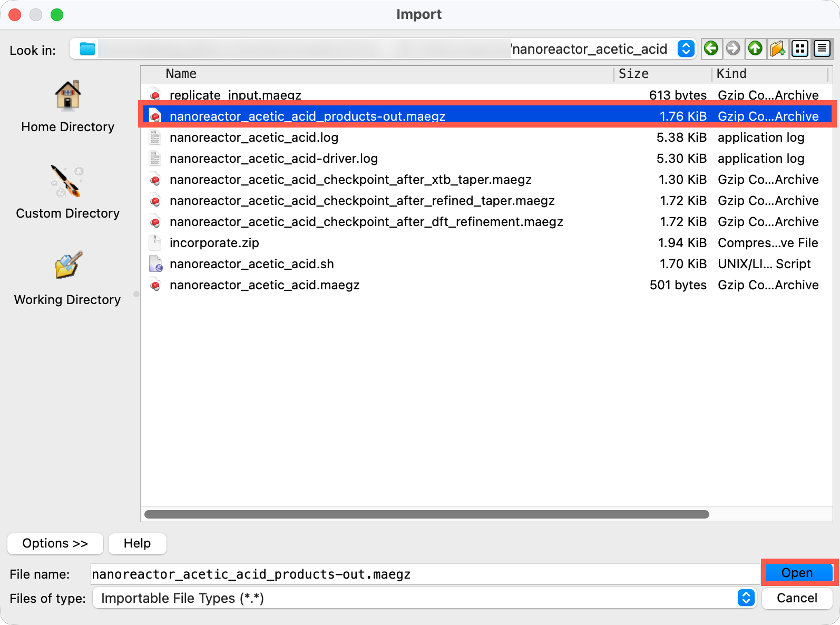840x625 pixels.
Task: Click the incorporate.zip file icon
Action: coord(155,243)
